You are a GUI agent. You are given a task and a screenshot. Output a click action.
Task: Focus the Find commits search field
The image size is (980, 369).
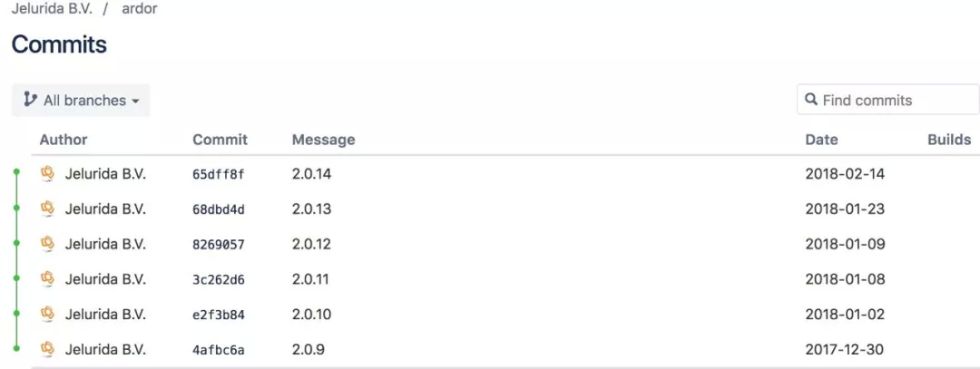tap(888, 100)
